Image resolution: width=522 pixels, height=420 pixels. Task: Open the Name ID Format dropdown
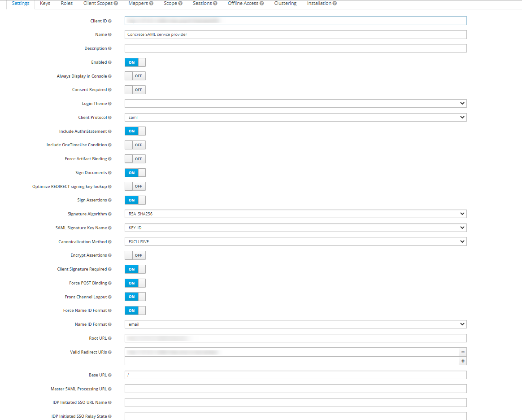pyautogui.click(x=295, y=324)
